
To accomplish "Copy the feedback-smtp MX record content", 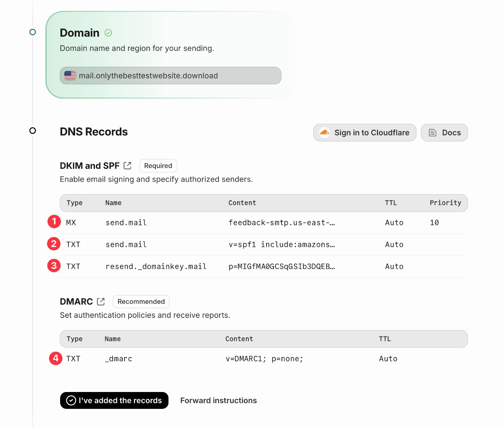I will pyautogui.click(x=282, y=223).
